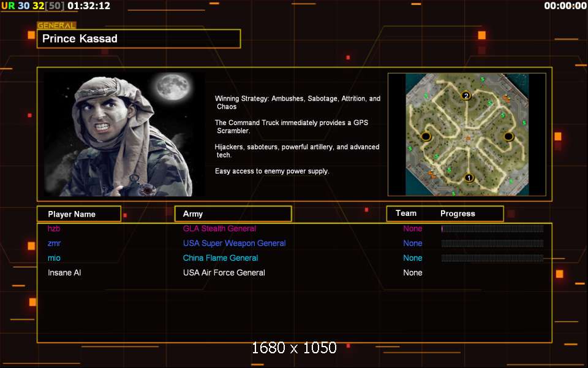
Task: Click mio's loading progress bar
Action: (492, 258)
